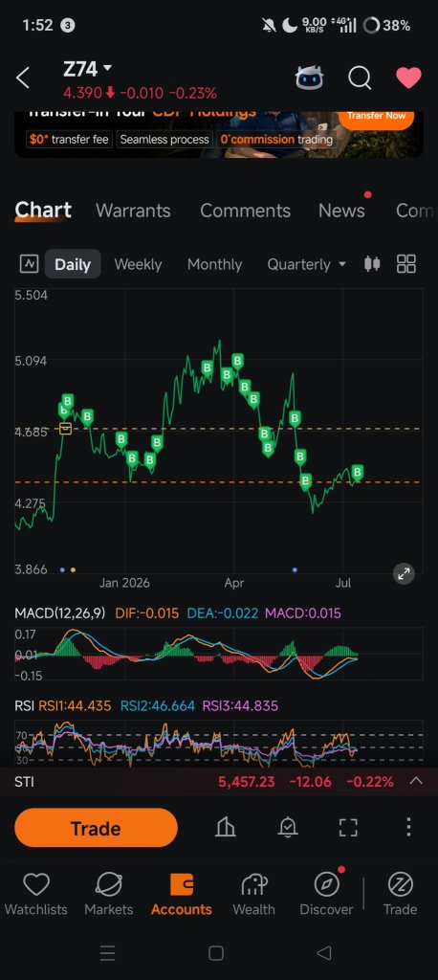Tap the search magnifier icon
The width and height of the screenshot is (438, 980).
click(360, 78)
